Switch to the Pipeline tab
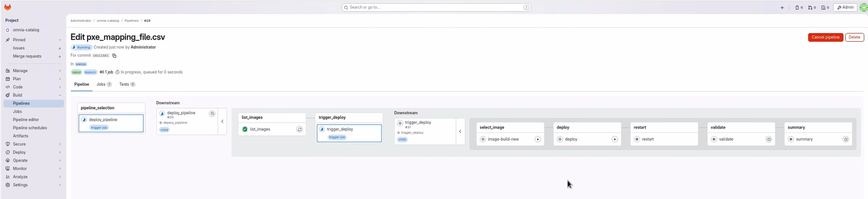Image resolution: width=868 pixels, height=199 pixels. [81, 84]
